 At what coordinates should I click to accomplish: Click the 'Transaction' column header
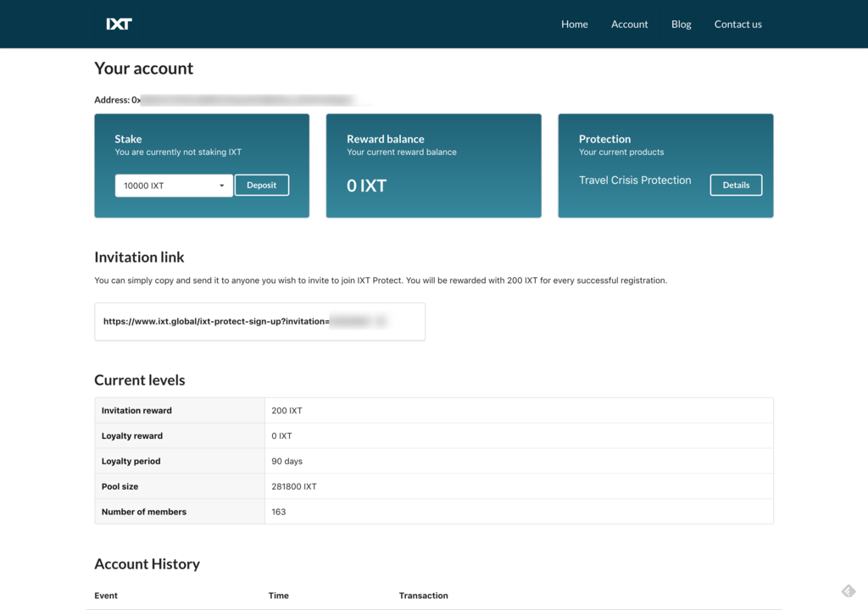(424, 596)
